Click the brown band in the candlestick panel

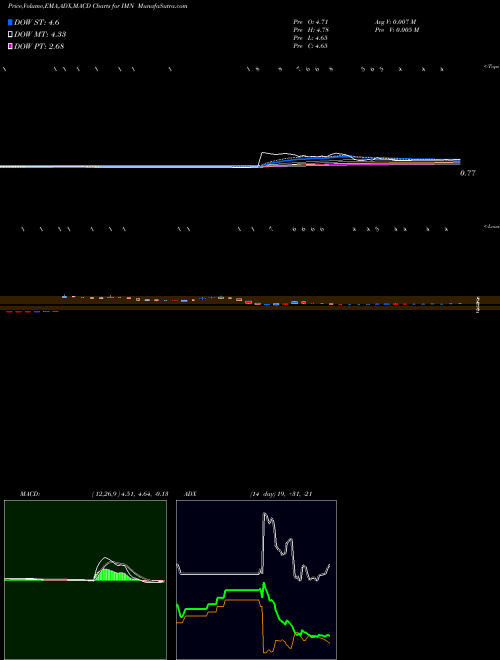click(250, 303)
